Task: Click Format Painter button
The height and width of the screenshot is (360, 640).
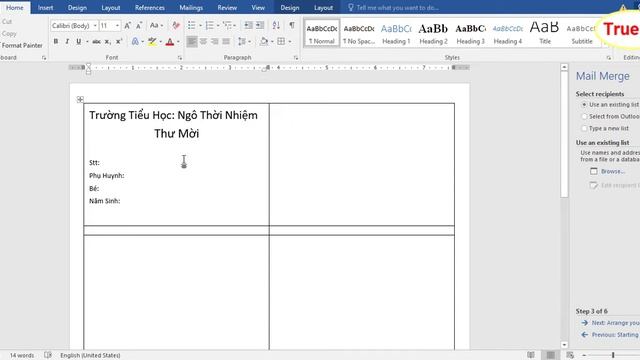Action: coord(21,45)
